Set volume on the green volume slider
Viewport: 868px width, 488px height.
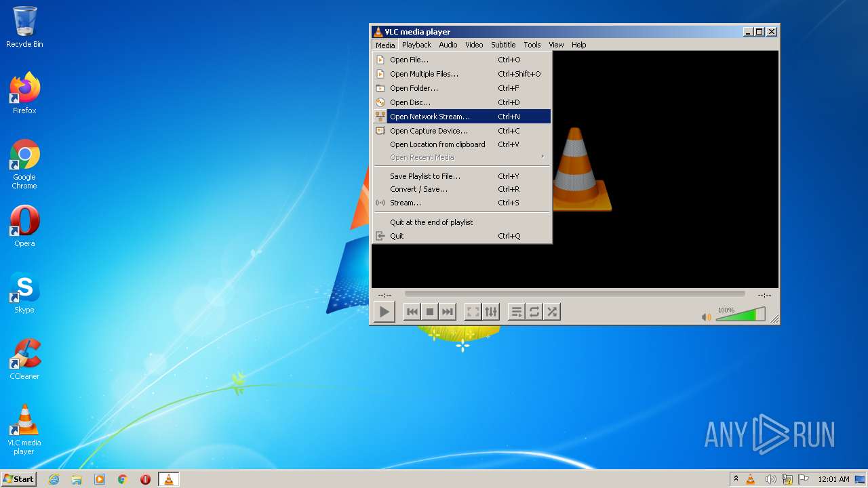(x=741, y=314)
